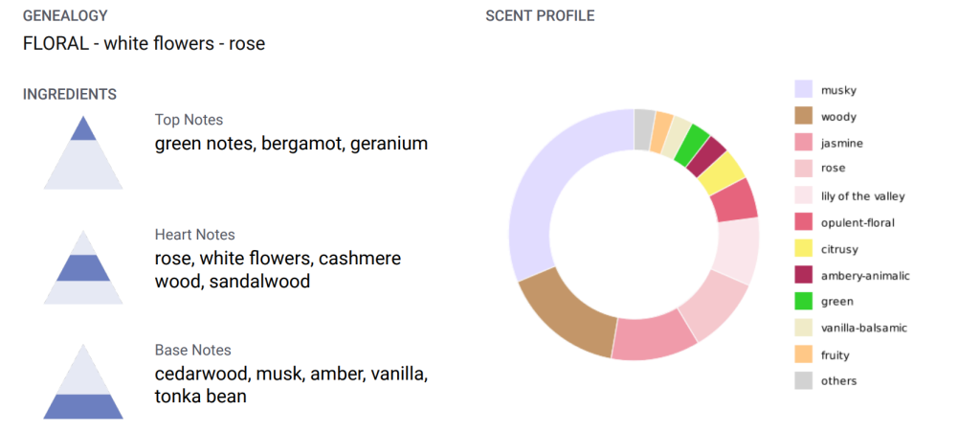Screen dimensions: 980x433
Task: Click the ambery-animalic legend label
Action: click(x=865, y=276)
